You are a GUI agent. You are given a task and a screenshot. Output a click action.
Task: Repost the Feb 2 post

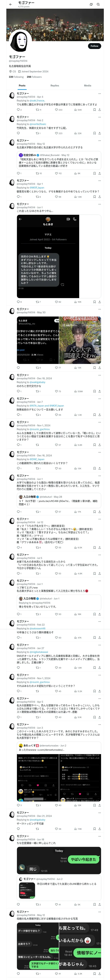(37, 133)
